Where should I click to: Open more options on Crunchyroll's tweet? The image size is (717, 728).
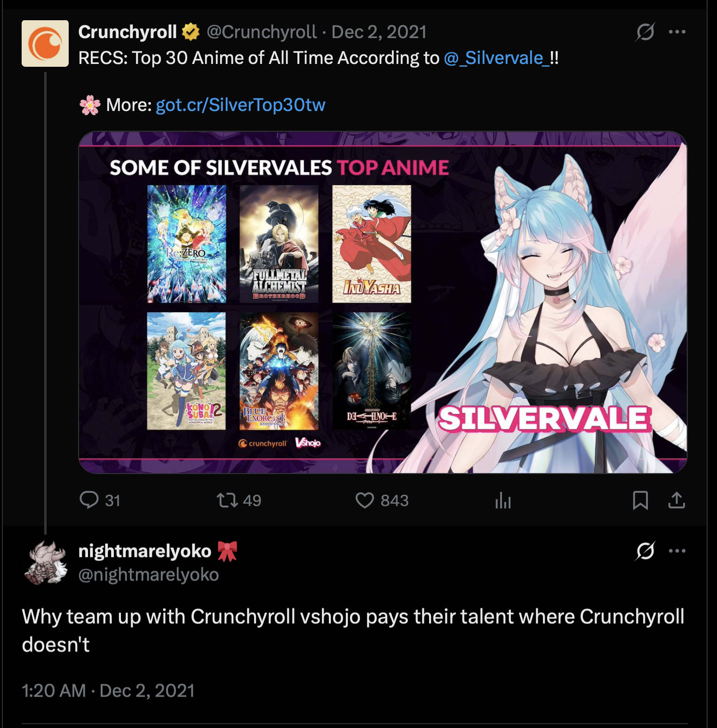click(677, 32)
